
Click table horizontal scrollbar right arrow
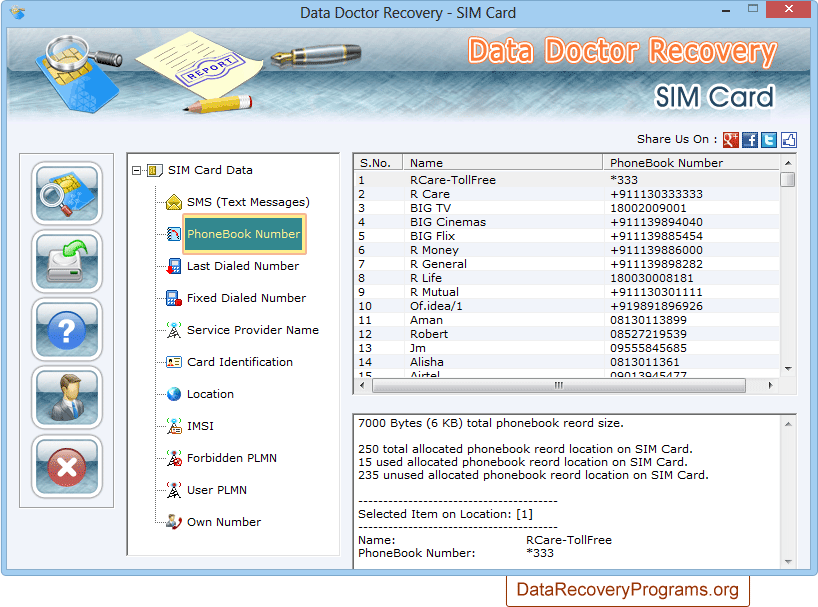tap(770, 385)
